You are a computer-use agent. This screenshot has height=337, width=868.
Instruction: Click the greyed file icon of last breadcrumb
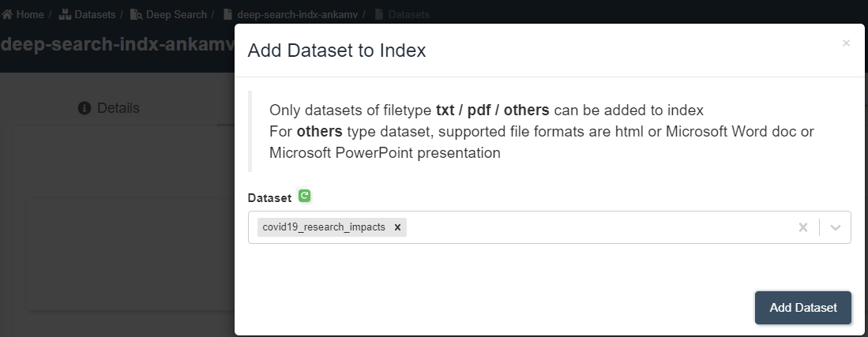[378, 14]
